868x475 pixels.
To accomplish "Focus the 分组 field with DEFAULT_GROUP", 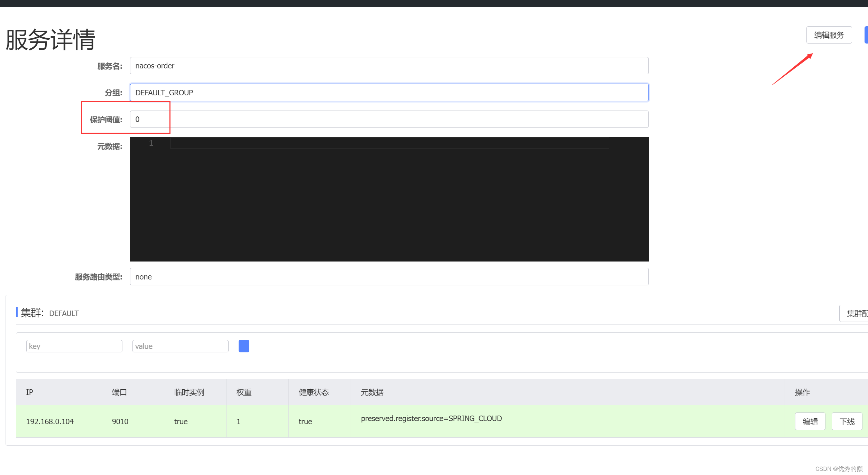I will tap(389, 93).
